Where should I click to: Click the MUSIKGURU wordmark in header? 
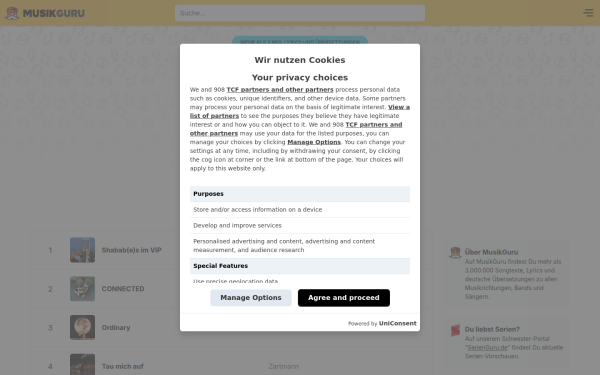[x=54, y=13]
